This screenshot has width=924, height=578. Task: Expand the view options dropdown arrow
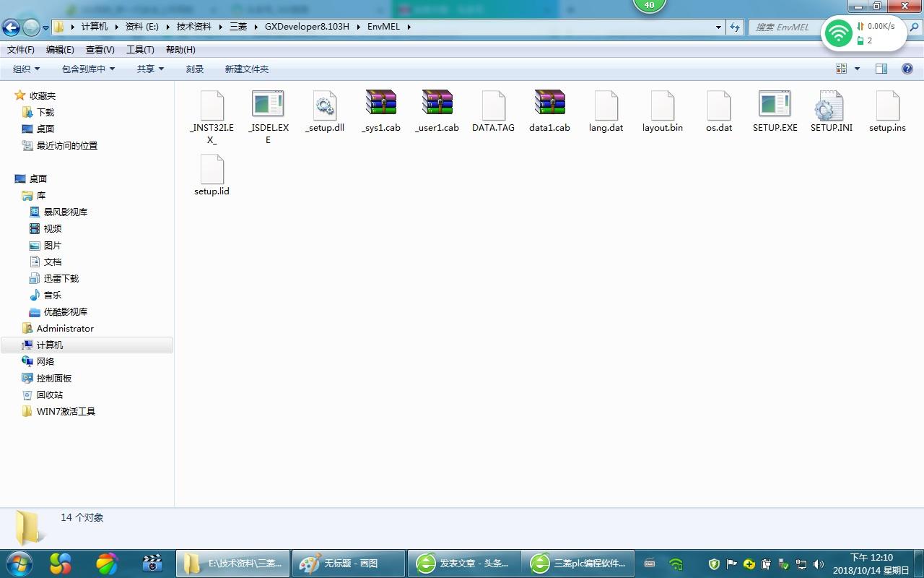[x=858, y=69]
